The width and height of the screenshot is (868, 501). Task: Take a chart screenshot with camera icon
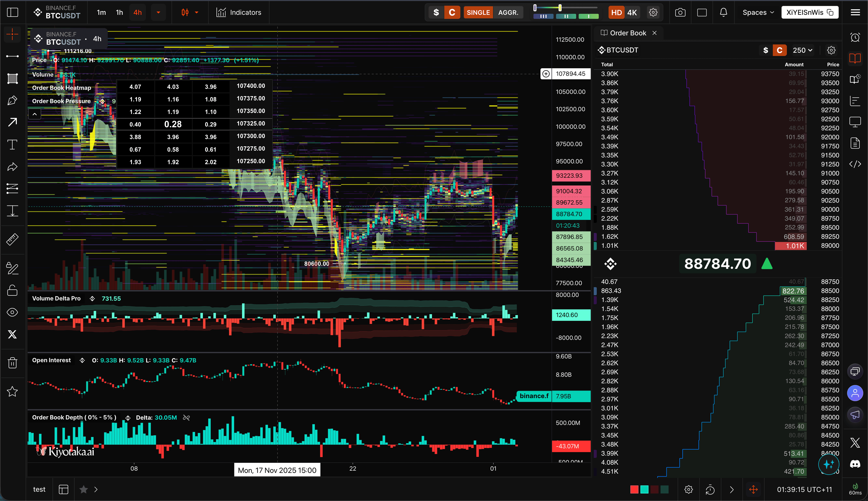[680, 12]
